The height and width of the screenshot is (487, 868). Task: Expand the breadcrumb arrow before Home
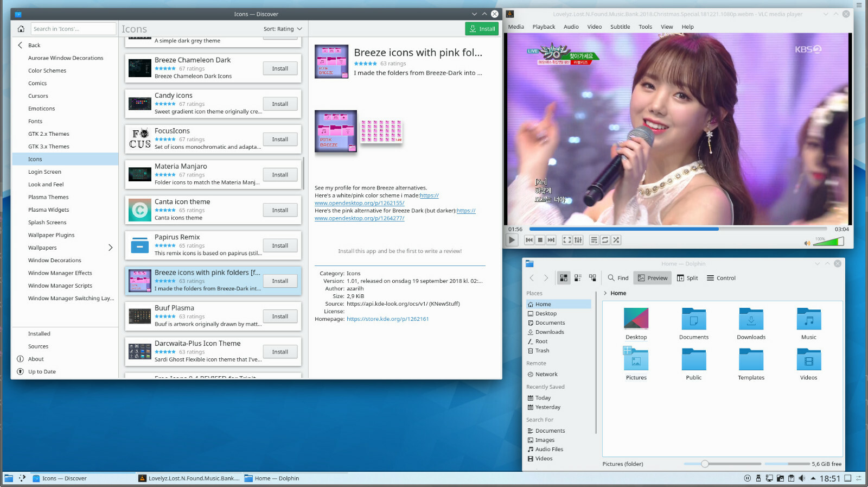click(x=605, y=293)
